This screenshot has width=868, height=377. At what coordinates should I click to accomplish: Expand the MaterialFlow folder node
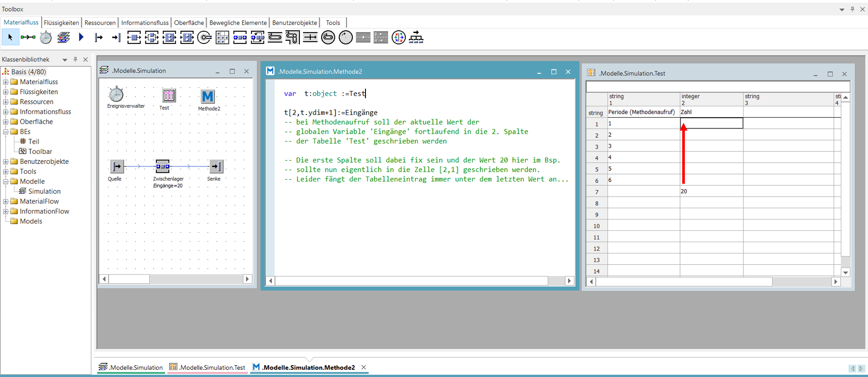pos(6,201)
